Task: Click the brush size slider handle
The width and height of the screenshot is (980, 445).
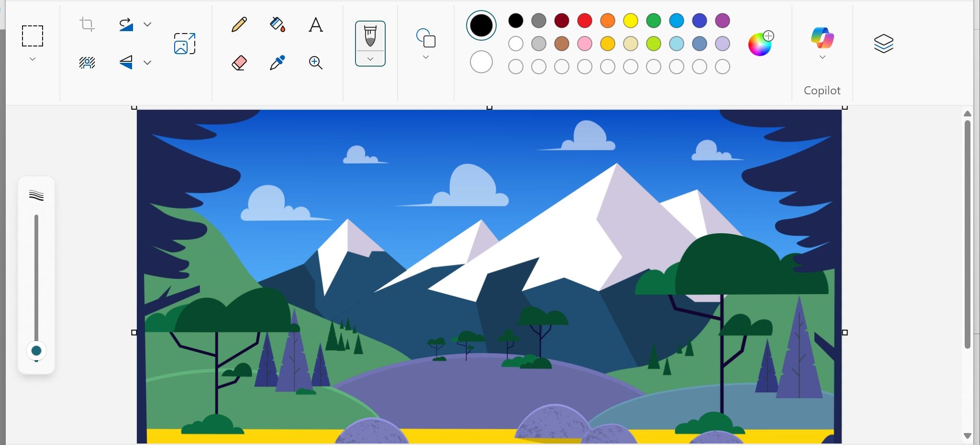Action: [36, 351]
